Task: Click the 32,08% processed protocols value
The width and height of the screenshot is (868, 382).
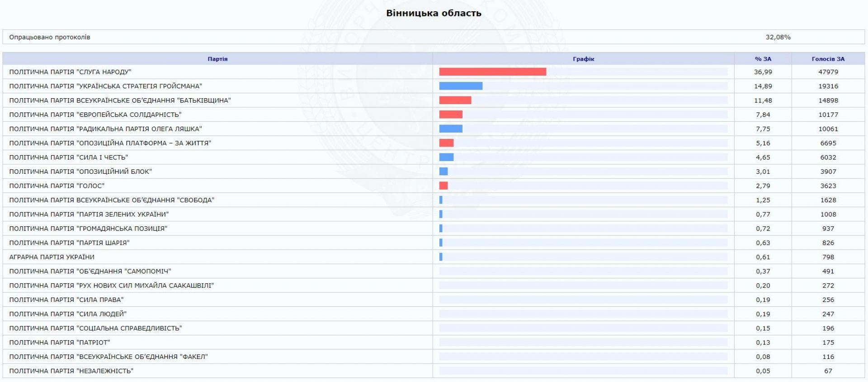Action: coord(778,37)
